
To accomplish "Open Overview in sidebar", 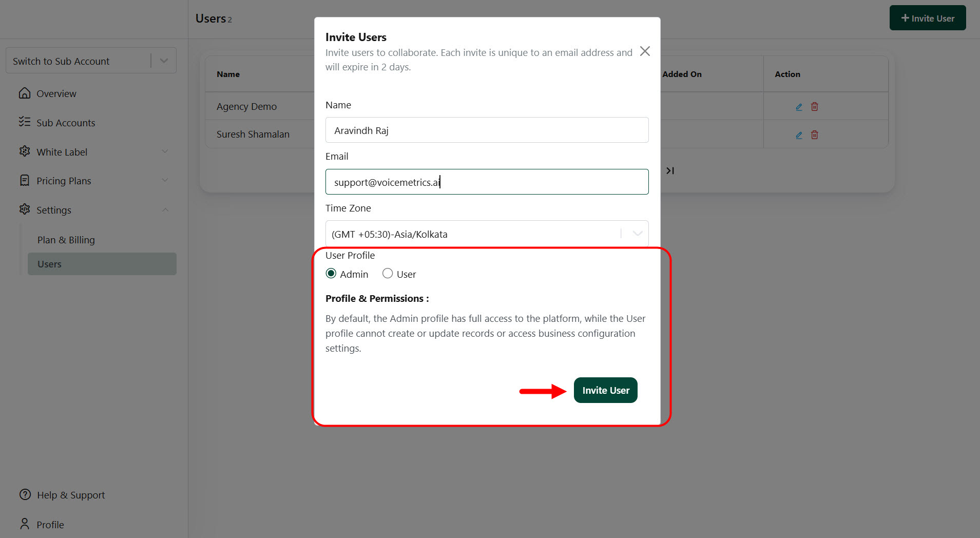I will point(56,93).
